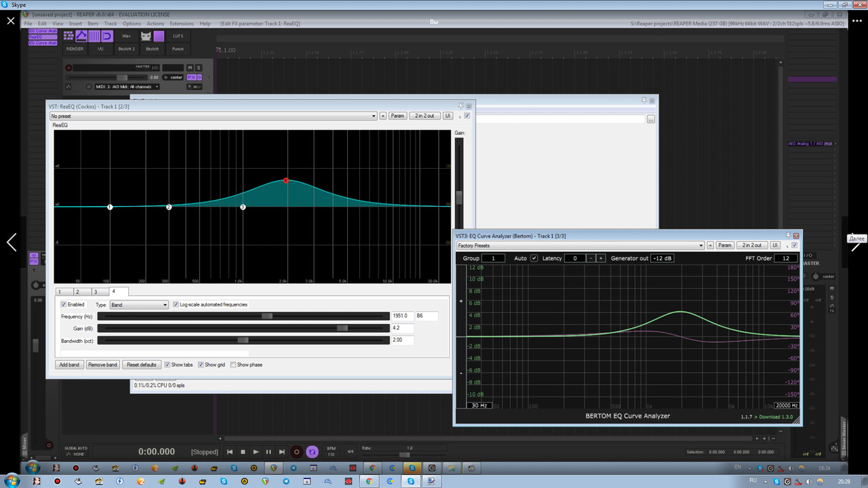This screenshot has height=488, width=868.
Task: Click the Generator out -12 dB field
Action: (x=663, y=258)
